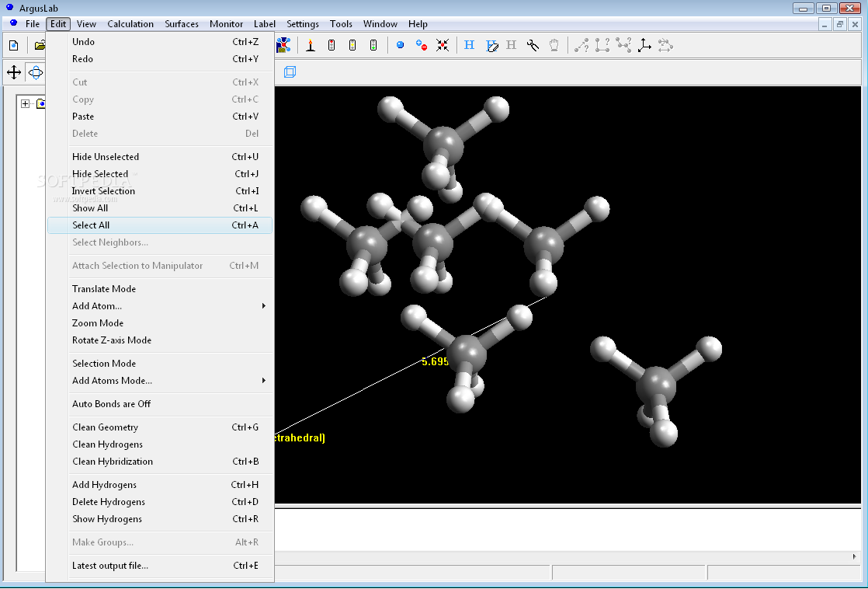Click the XYZ axes icon
This screenshot has height=589, width=868.
[644, 45]
